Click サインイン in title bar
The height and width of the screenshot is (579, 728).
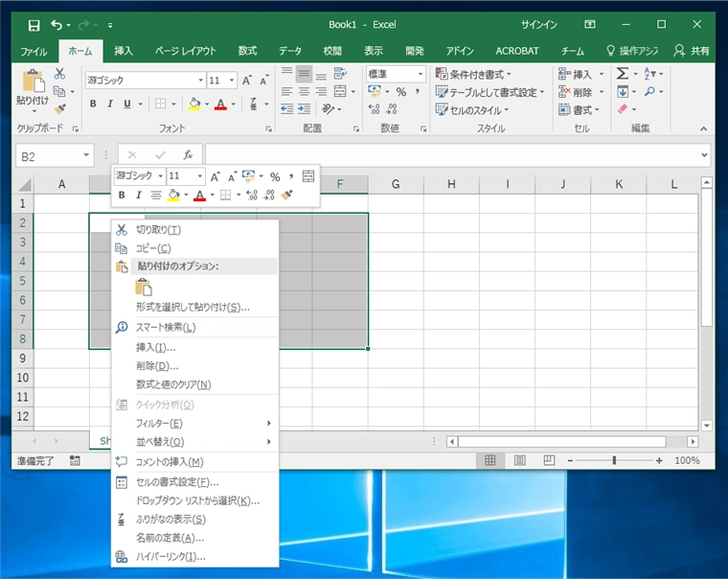click(x=538, y=25)
